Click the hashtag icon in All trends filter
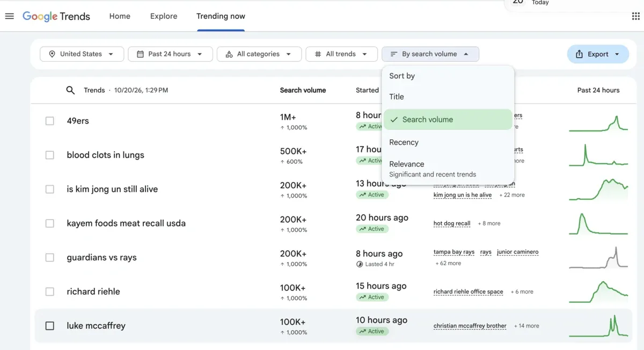 pos(318,54)
